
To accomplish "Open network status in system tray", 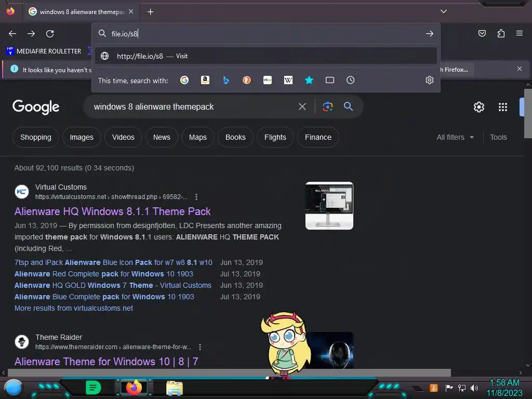I will coord(461,388).
